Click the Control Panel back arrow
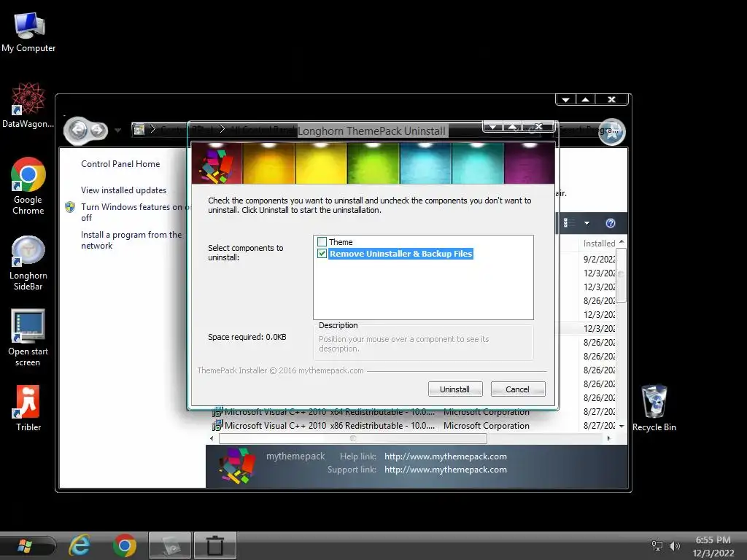Screen dimensions: 747x560 tap(79, 130)
